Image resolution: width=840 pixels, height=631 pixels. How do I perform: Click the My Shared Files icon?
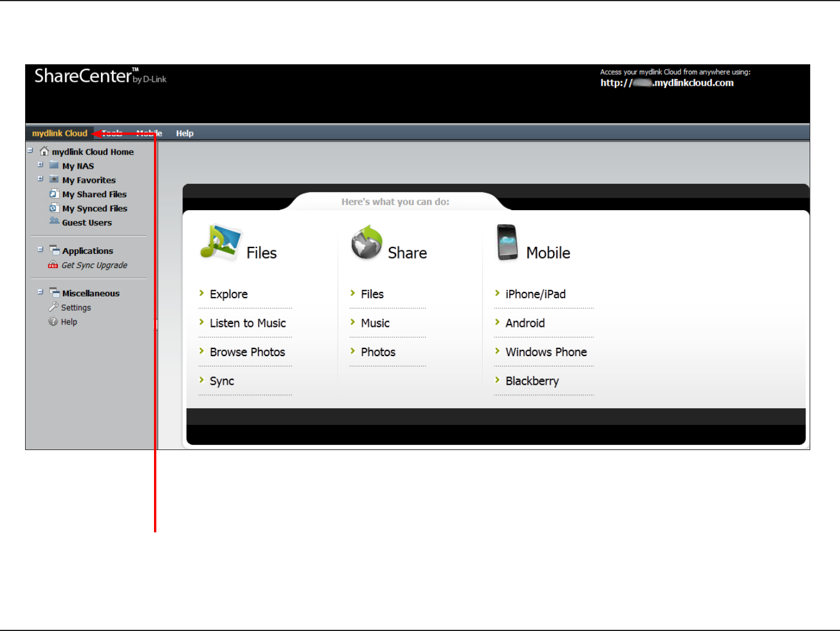[54, 194]
